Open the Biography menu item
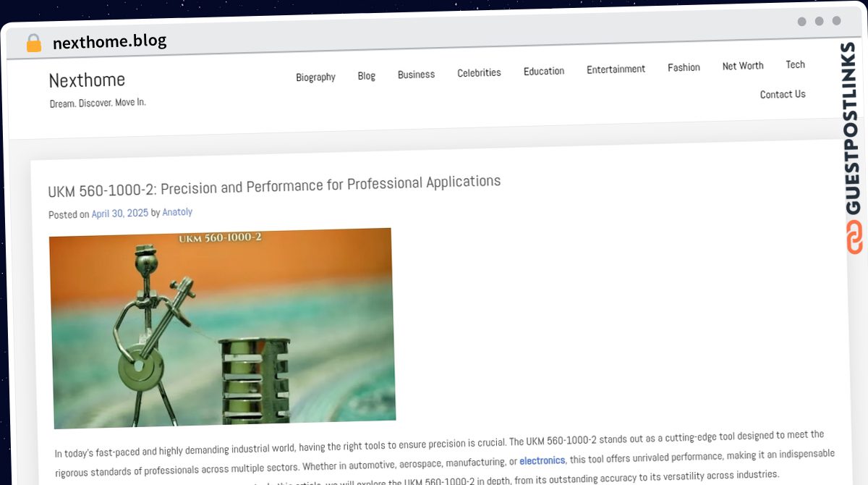The image size is (868, 485). coord(315,77)
